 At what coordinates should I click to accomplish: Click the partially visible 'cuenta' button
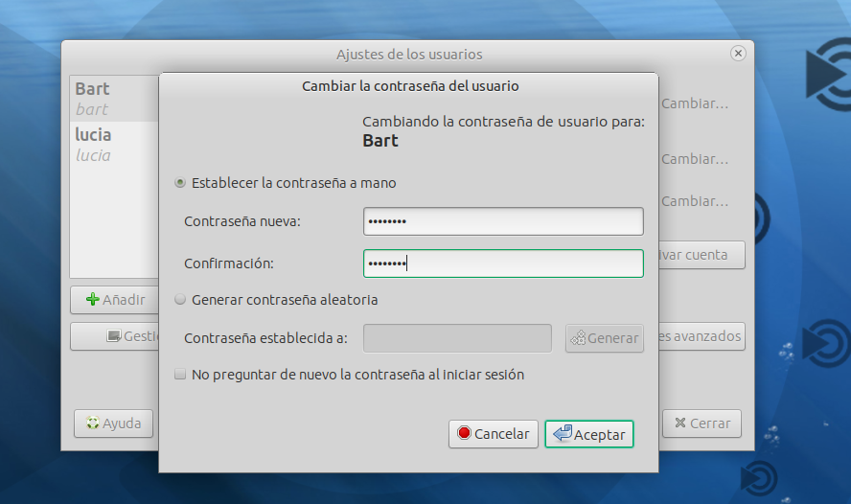pos(701,255)
